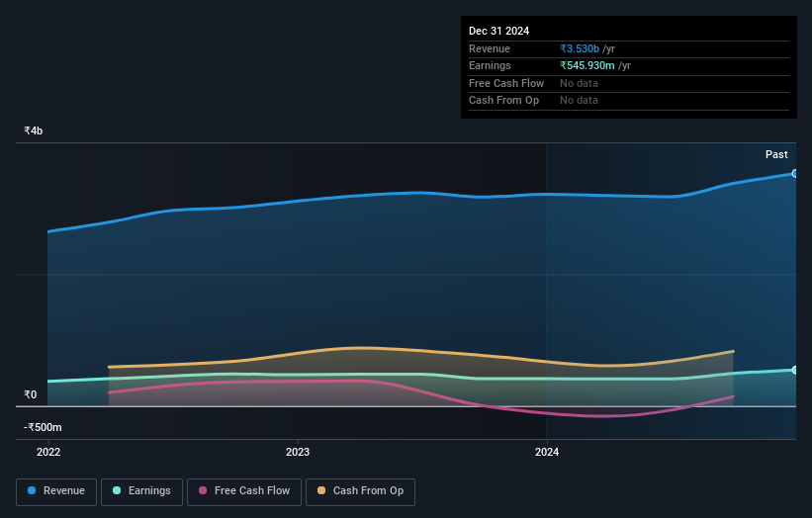Click the ₹3.530b revenue value
Screen dimensions: 812x518
[580, 48]
